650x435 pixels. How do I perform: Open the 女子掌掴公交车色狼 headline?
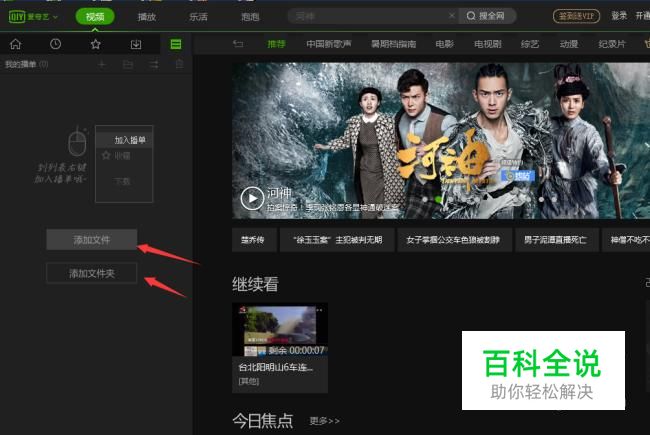click(x=453, y=240)
